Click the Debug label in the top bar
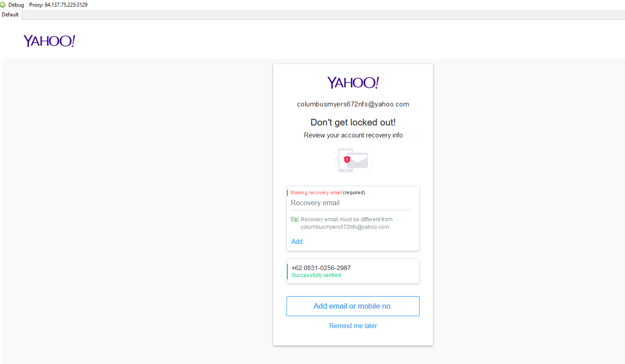 (x=16, y=5)
